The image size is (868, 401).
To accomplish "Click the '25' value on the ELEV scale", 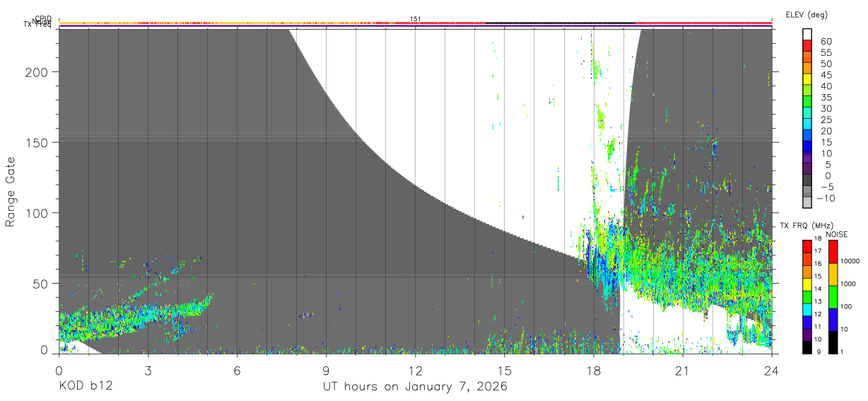I will [x=826, y=120].
